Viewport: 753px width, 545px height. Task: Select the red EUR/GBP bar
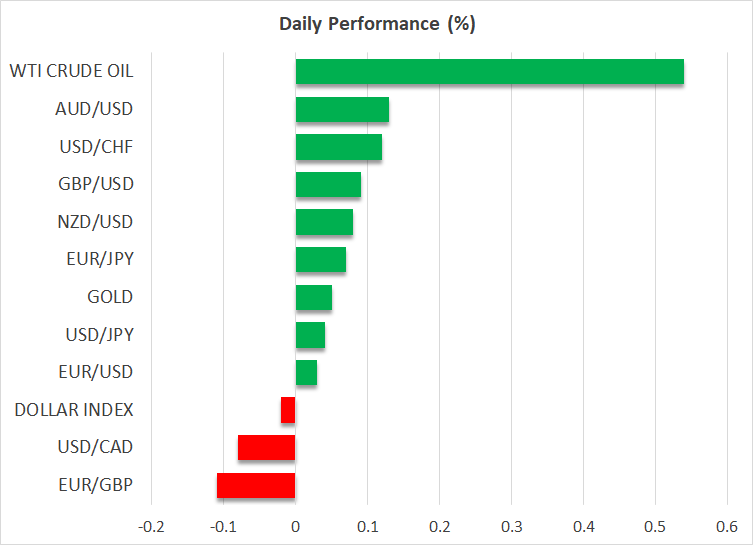coord(256,485)
